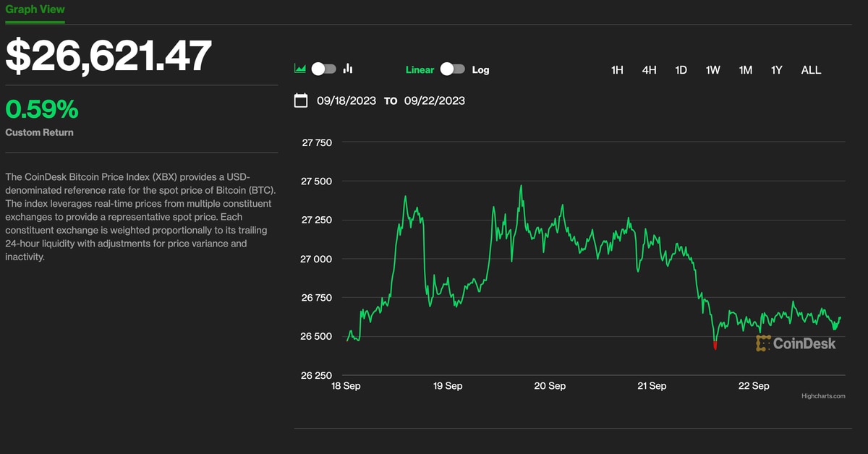Select the 1H time range
Image resolution: width=868 pixels, height=454 pixels.
[x=617, y=70]
